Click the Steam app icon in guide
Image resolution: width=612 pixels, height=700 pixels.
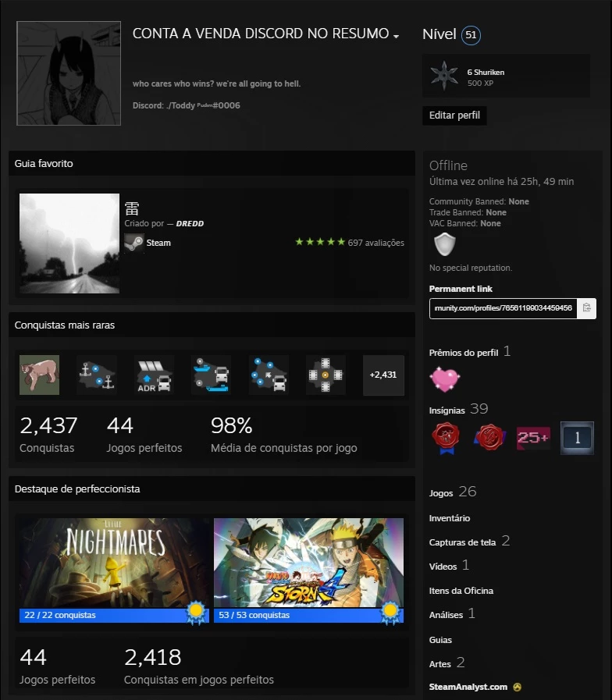134,243
